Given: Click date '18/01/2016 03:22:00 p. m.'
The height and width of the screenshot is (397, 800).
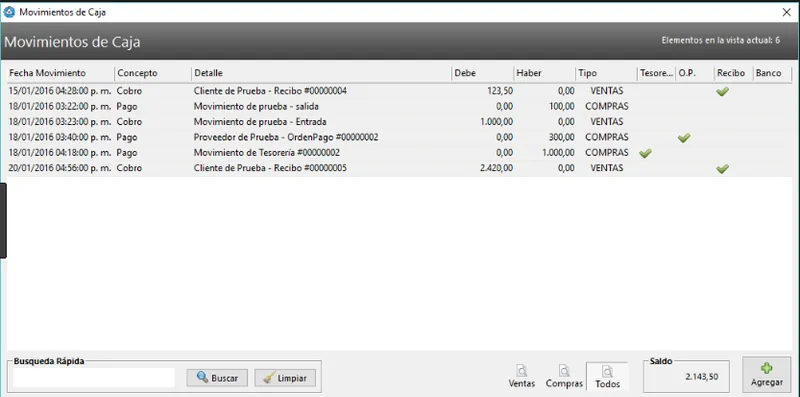Looking at the screenshot, I should pyautogui.click(x=60, y=107).
